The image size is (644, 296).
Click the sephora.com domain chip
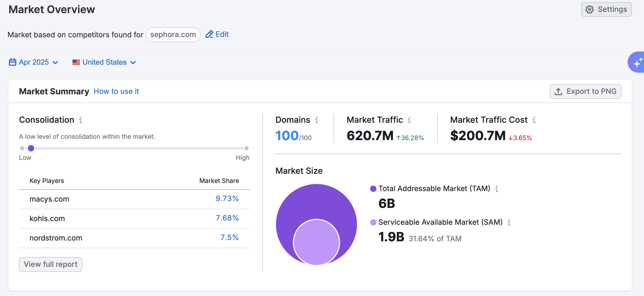coord(173,34)
